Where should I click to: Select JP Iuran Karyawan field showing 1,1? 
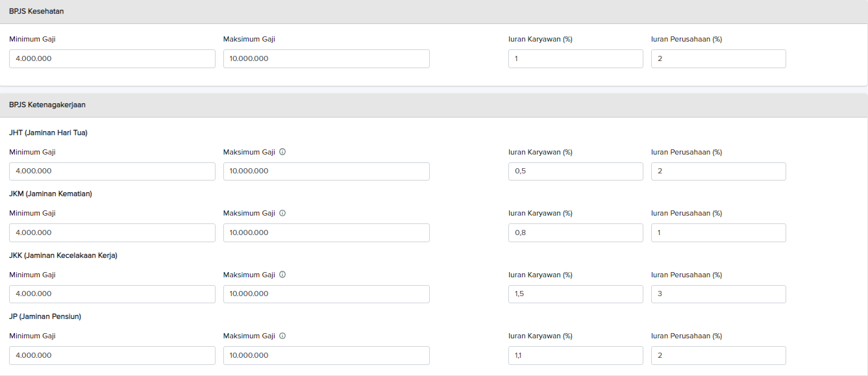575,355
